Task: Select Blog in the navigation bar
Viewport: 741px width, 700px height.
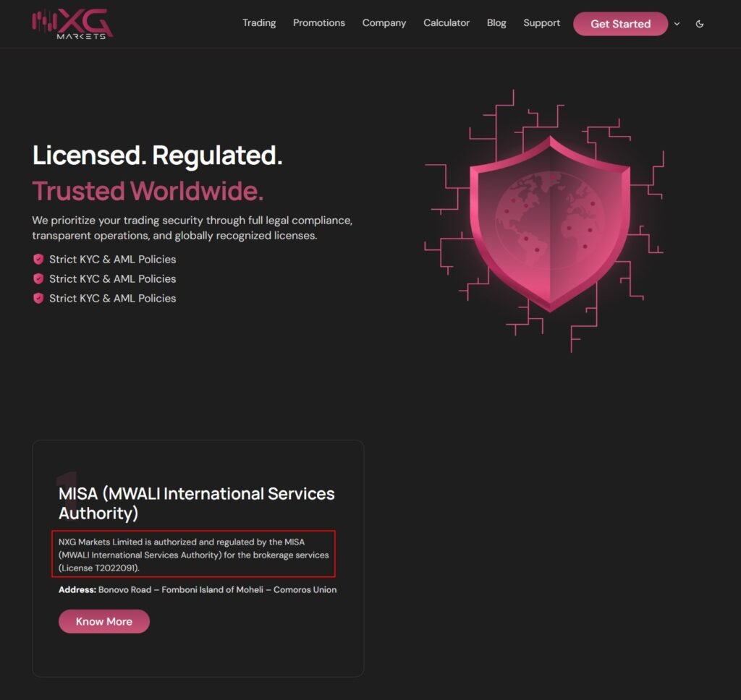Action: pos(496,23)
